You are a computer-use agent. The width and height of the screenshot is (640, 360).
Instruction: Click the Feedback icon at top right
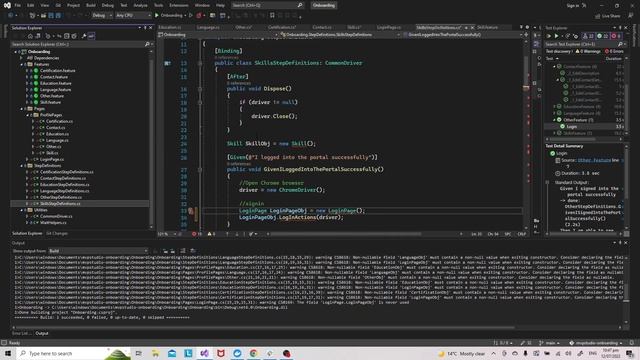click(631, 16)
